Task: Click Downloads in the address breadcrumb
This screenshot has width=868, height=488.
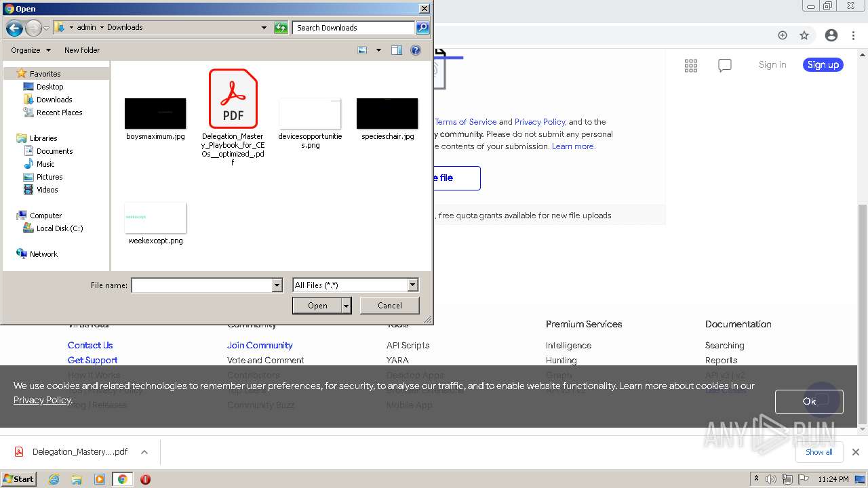Action: click(125, 28)
